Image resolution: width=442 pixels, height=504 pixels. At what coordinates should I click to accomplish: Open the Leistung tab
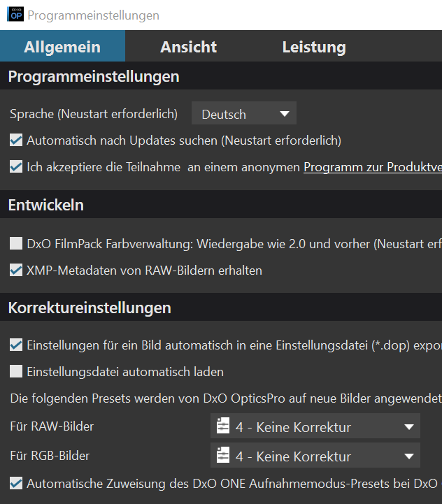(314, 47)
